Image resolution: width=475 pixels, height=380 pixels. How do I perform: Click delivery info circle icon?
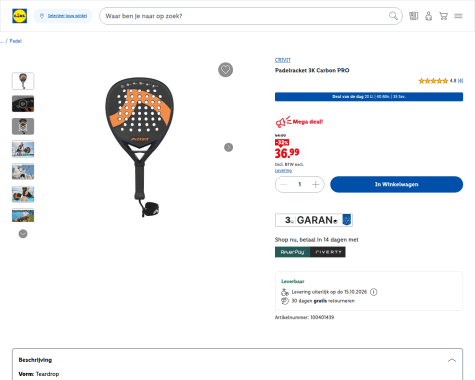[x=374, y=292]
